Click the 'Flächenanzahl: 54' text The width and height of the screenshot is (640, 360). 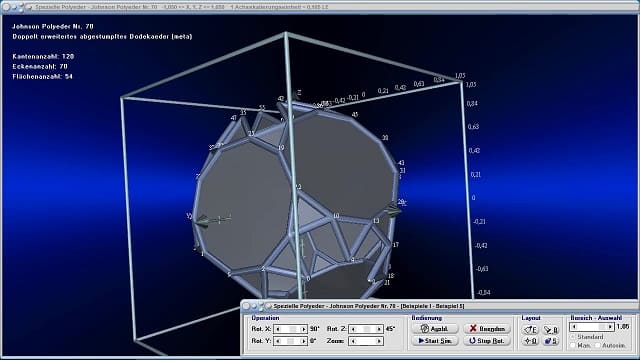pos(42,77)
